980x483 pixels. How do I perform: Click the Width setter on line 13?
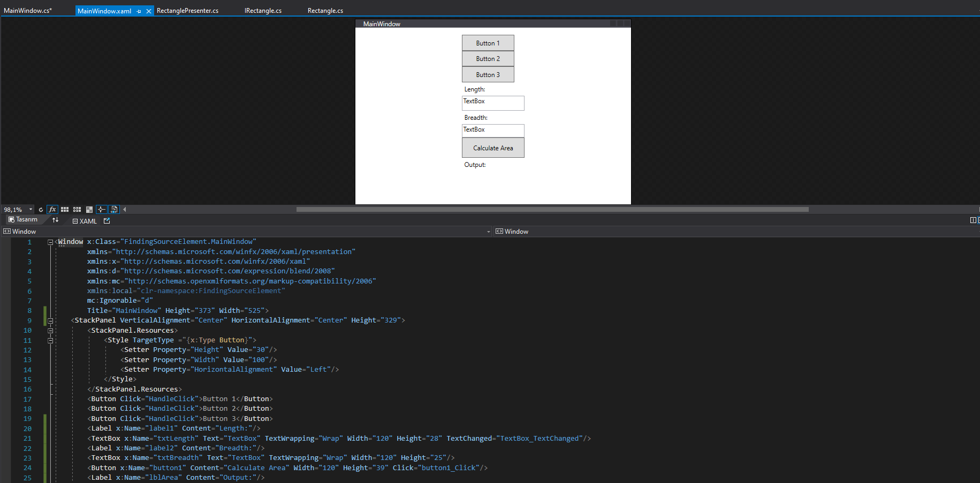(199, 360)
